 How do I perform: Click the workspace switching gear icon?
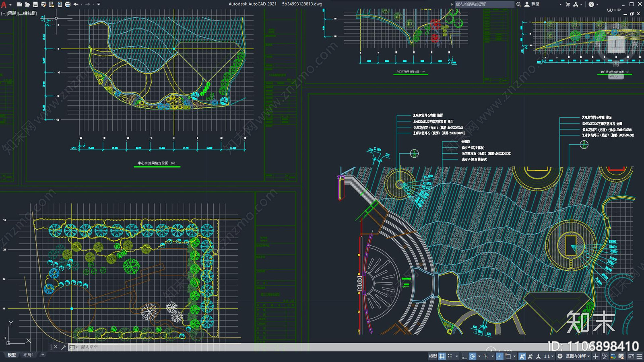[x=560, y=356]
